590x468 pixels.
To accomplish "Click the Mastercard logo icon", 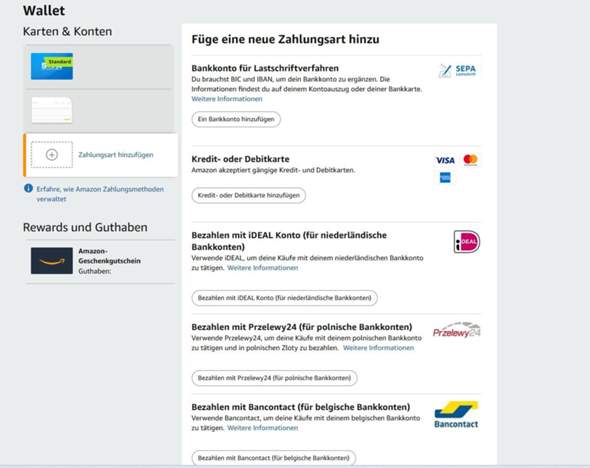I will point(470,160).
